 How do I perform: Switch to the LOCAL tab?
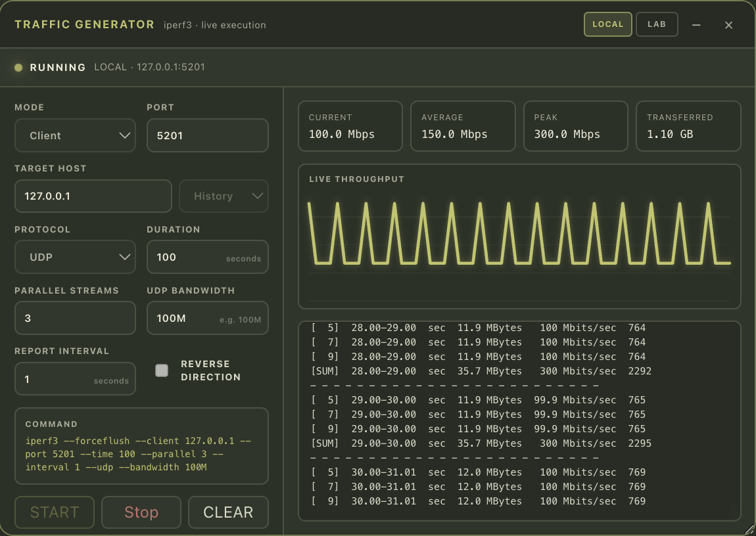[x=607, y=24]
